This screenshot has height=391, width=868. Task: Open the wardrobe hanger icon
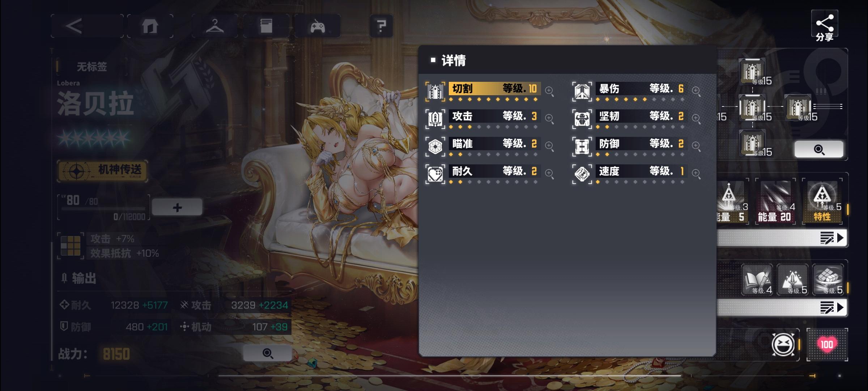[215, 26]
